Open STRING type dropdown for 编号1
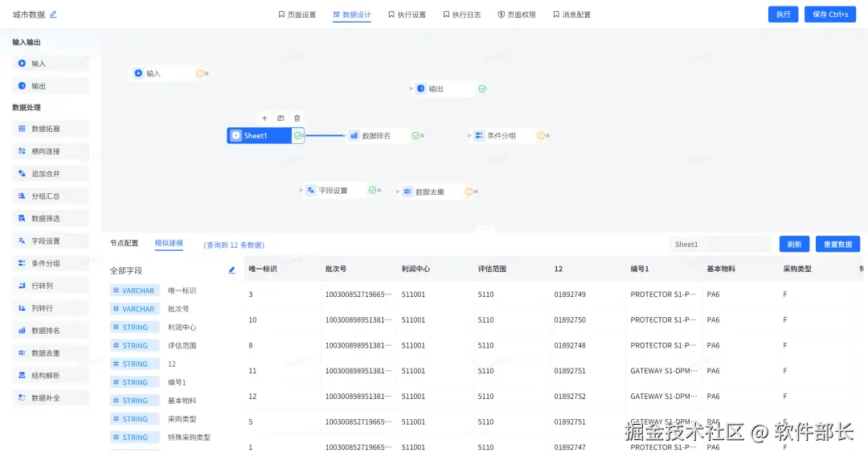 tap(134, 382)
